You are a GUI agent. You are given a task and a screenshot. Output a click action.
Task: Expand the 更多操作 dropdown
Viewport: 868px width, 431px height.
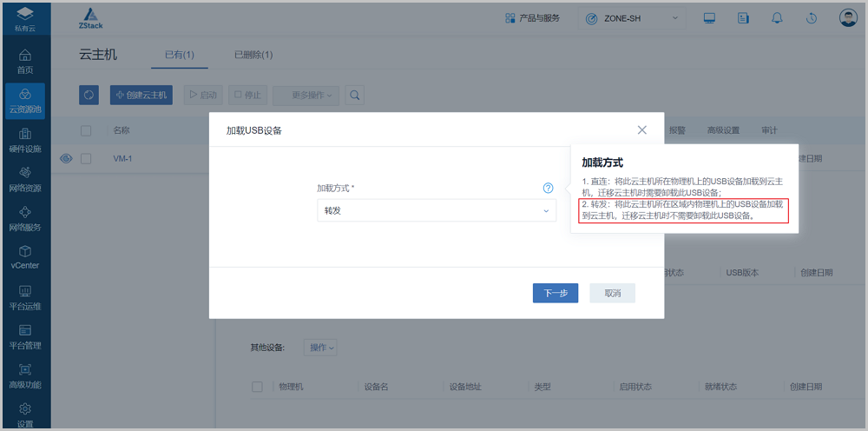pos(306,95)
